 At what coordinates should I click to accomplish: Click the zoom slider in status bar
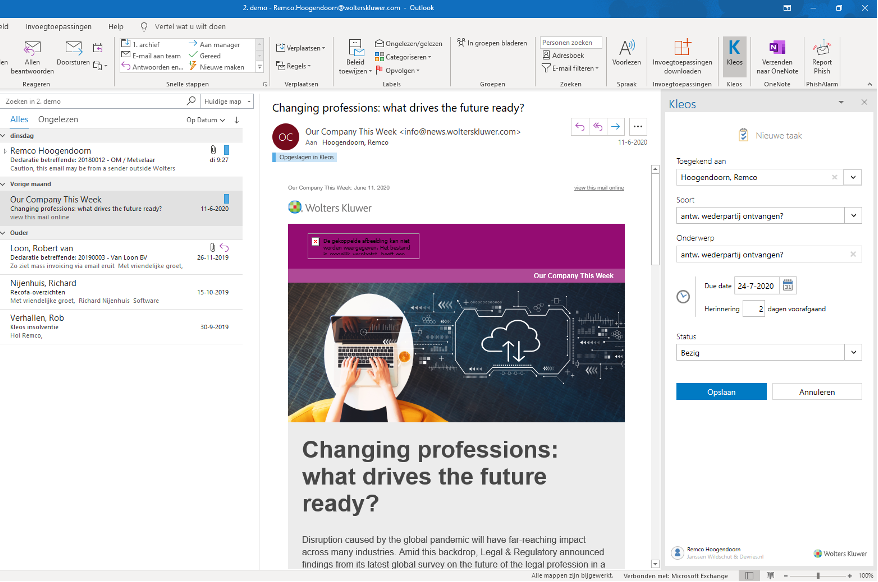pyautogui.click(x=818, y=576)
